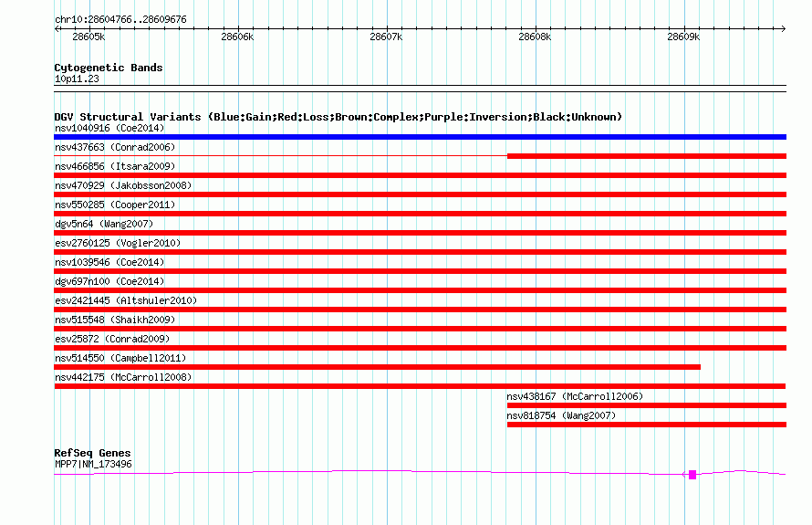Click the 28605k ruler tick label
The height and width of the screenshot is (525, 812).
[x=88, y=37]
